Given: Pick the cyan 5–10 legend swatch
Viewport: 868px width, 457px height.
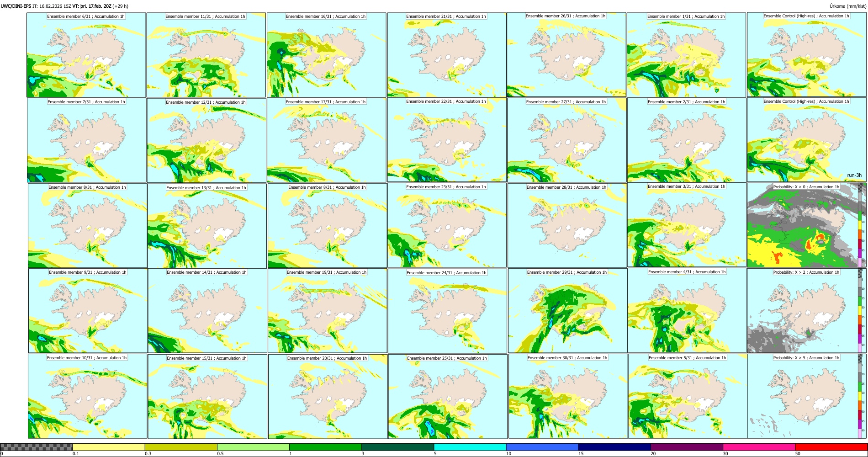Looking at the screenshot, I should tap(470, 447).
